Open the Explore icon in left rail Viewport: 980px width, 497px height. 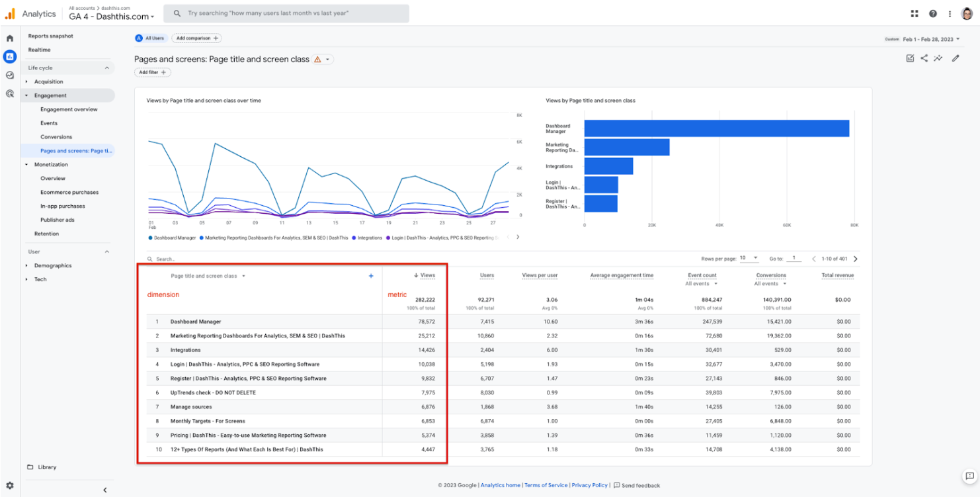point(10,75)
